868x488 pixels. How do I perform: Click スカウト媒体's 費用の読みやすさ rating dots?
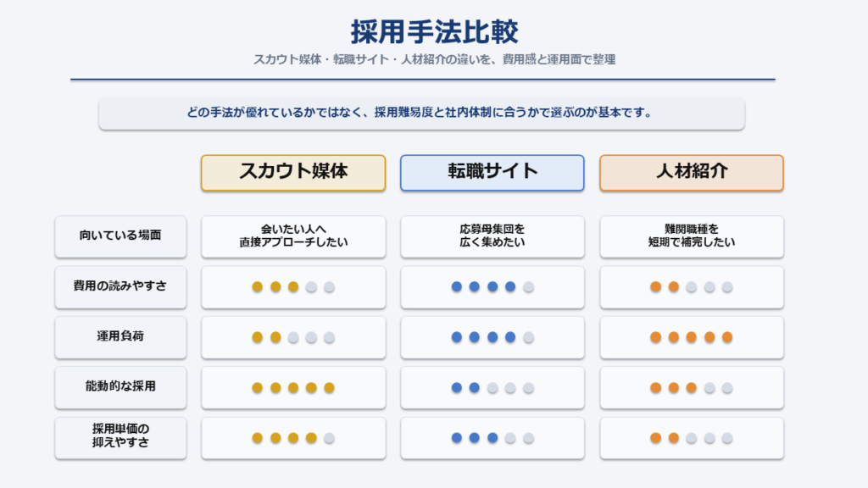(292, 287)
